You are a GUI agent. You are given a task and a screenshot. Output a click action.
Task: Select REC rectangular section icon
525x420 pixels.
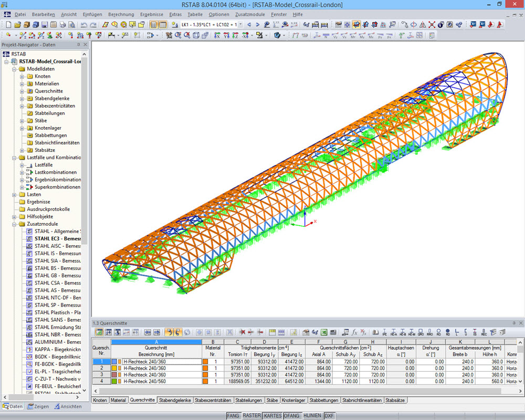484,332
